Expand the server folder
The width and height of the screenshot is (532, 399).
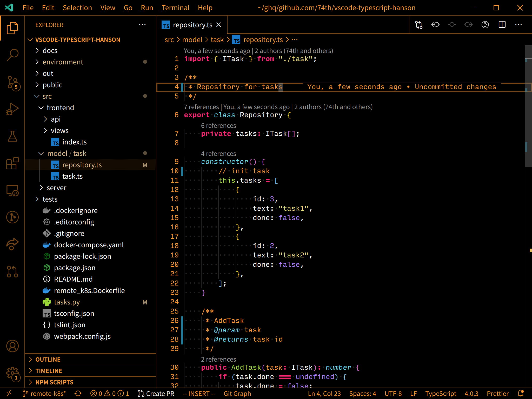pos(56,188)
